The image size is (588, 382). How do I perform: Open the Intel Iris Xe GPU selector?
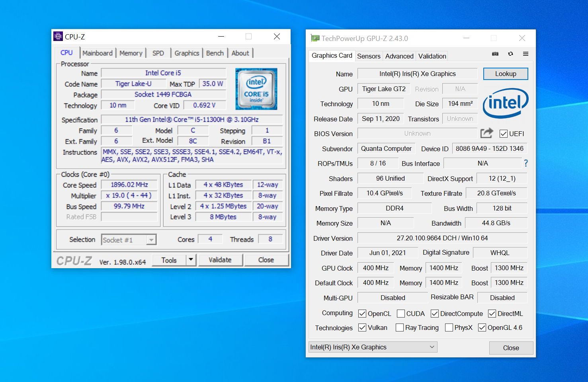pyautogui.click(x=373, y=347)
